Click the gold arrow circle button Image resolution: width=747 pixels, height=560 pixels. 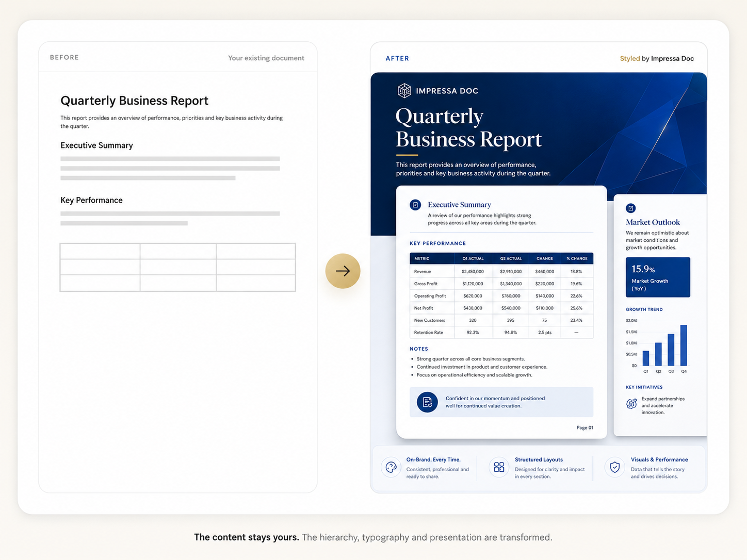tap(343, 271)
